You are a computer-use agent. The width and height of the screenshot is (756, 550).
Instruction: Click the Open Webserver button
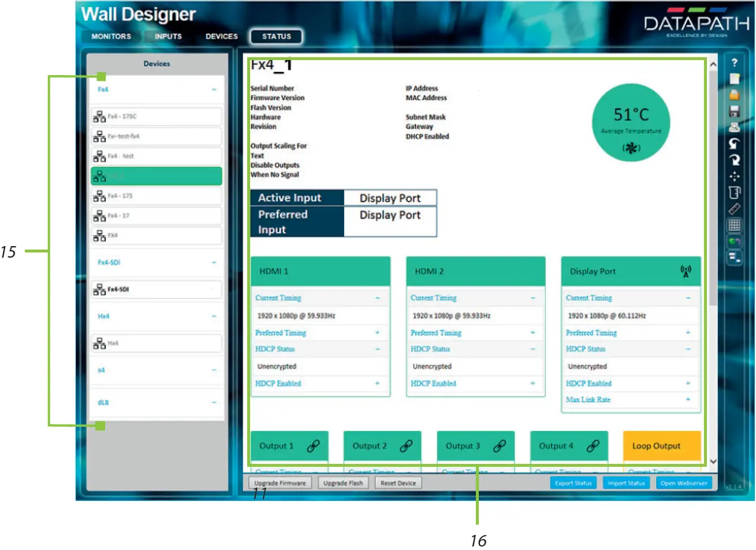coord(684,483)
